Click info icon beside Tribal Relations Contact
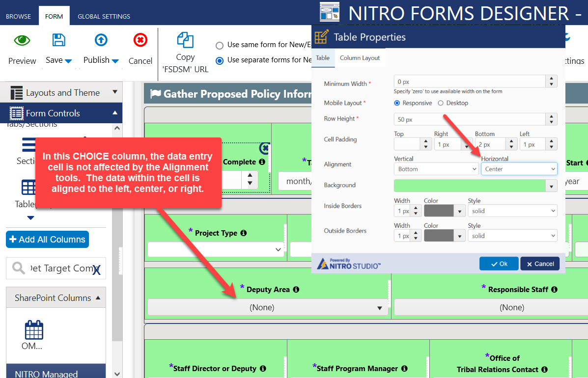Image resolution: width=588 pixels, height=378 pixels. pyautogui.click(x=544, y=369)
